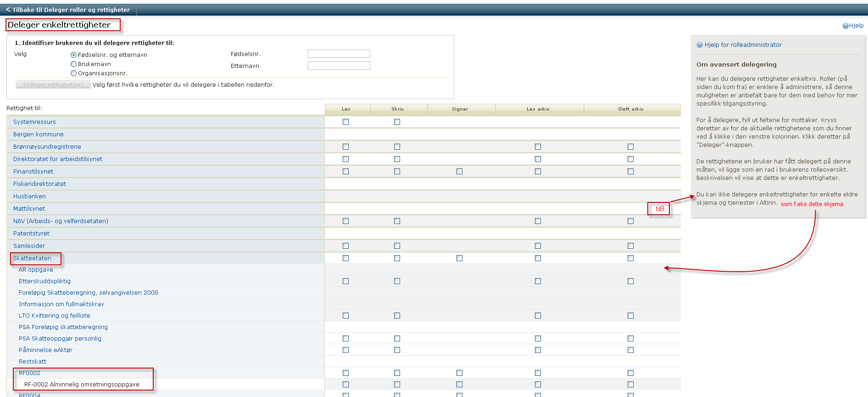868x397 pixels.
Task: Click the Deleger rettighet(er) button
Action: (x=53, y=84)
